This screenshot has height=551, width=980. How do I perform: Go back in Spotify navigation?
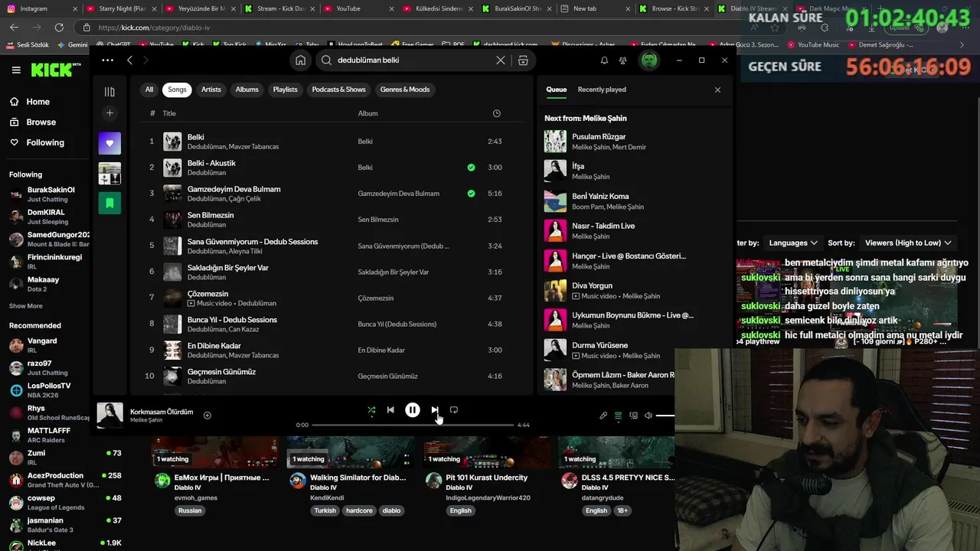pos(129,60)
